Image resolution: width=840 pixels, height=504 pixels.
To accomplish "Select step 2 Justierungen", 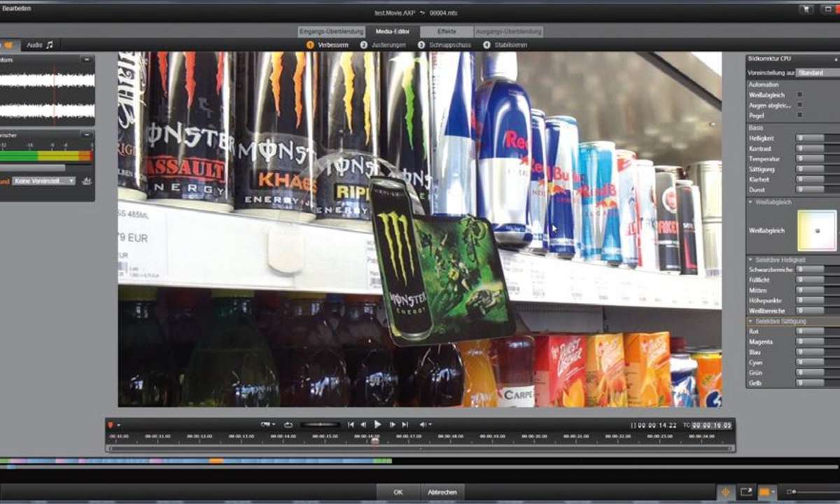I will pyautogui.click(x=383, y=45).
